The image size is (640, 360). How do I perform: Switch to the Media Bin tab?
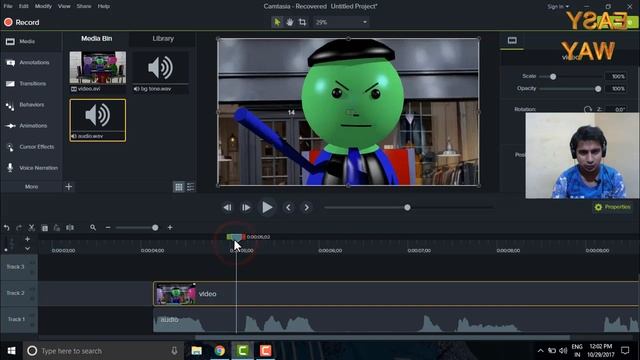tap(96, 38)
